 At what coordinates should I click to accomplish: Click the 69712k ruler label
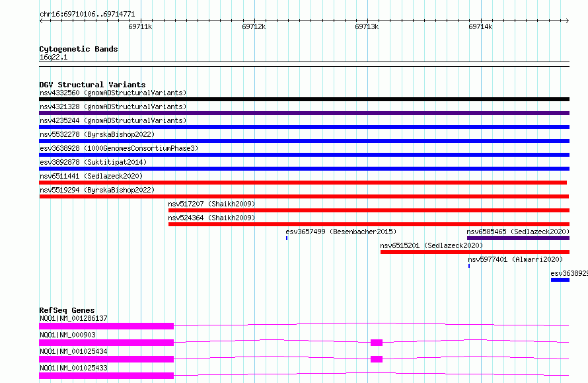click(254, 26)
